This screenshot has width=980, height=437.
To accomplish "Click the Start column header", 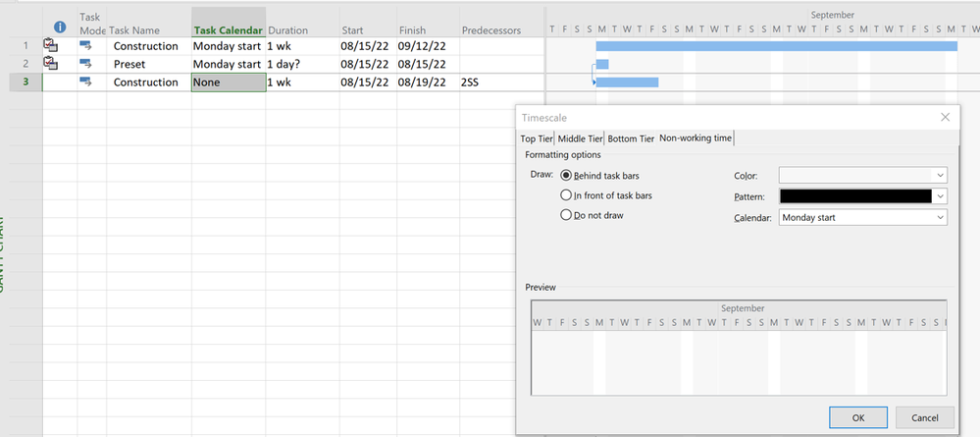I will 368,23.
